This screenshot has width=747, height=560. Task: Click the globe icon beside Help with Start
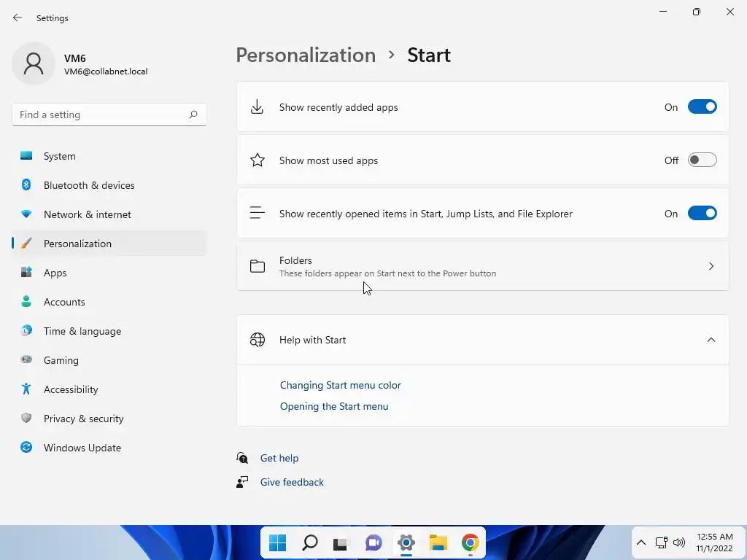tap(258, 340)
